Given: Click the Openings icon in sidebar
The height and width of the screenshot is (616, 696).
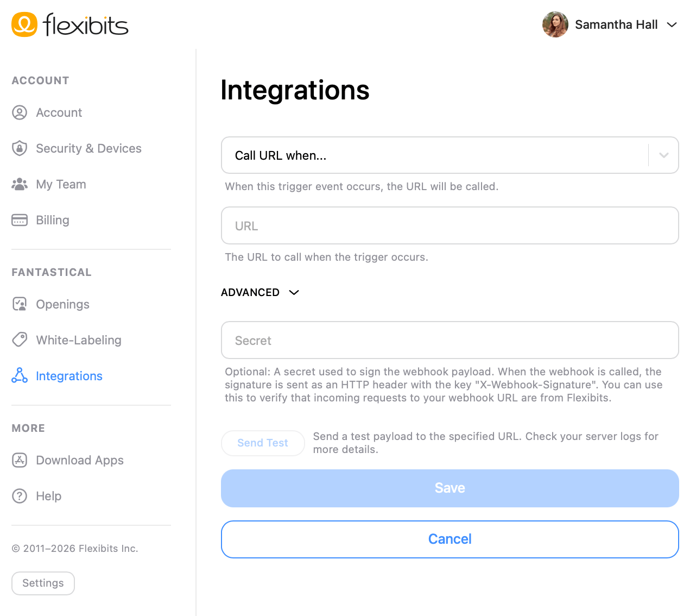Looking at the screenshot, I should click(20, 304).
